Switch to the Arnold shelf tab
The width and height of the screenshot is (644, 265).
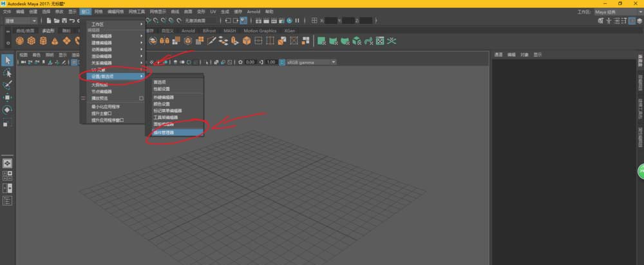coord(188,31)
